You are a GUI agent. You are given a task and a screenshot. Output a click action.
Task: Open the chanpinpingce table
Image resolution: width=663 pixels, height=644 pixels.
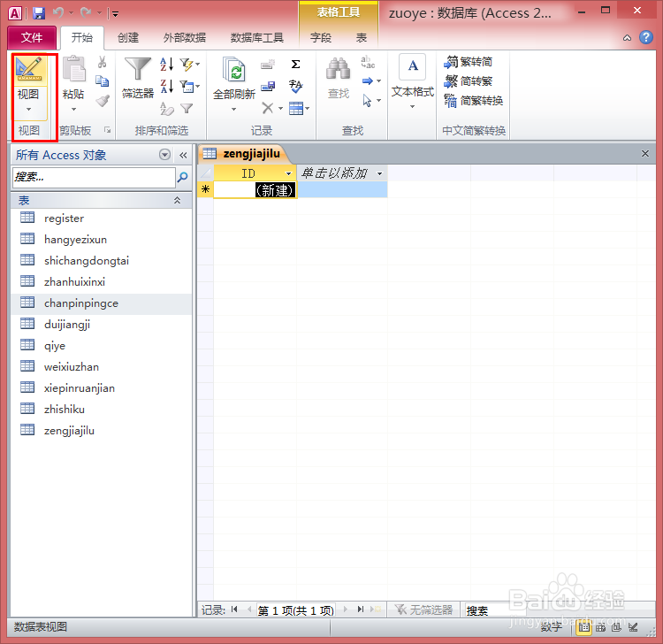click(x=101, y=303)
